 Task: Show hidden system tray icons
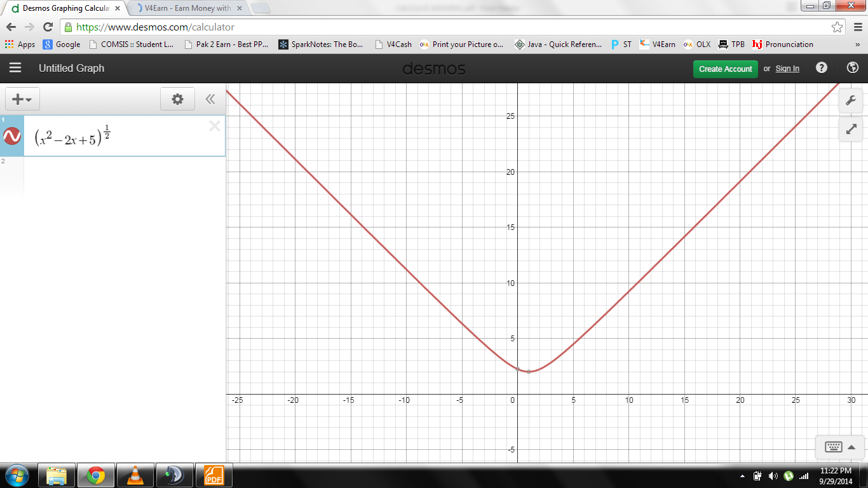click(743, 476)
